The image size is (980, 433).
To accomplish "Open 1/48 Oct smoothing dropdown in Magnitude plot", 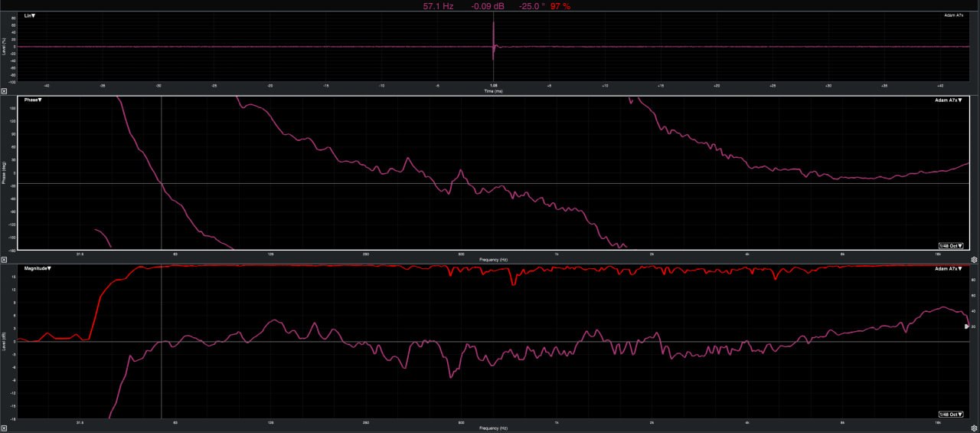I will coord(951,414).
